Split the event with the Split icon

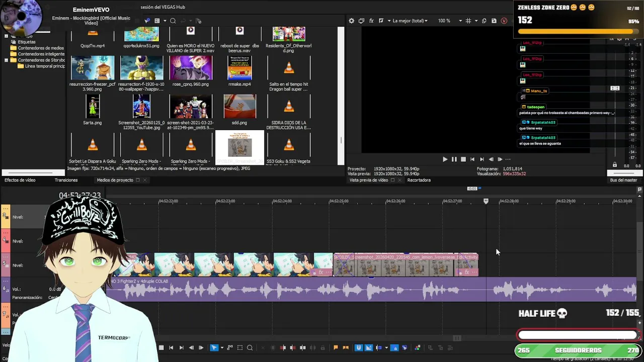pyautogui.click(x=302, y=347)
